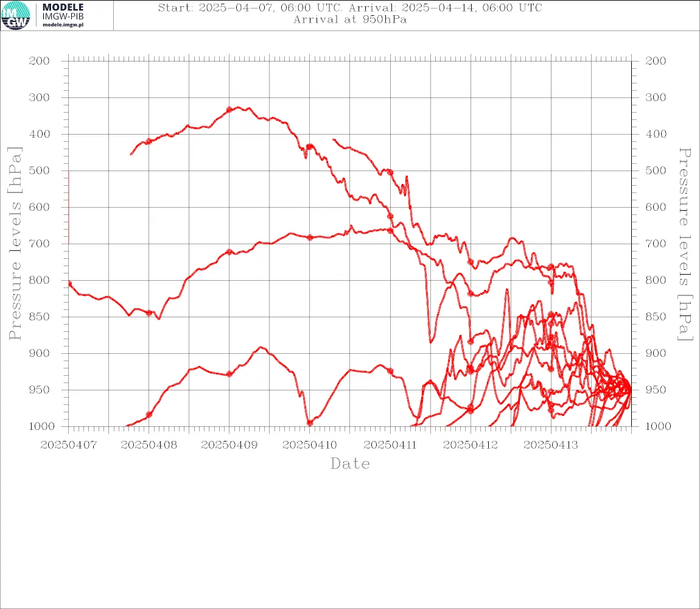Click trajectory marker near 685 hPa on 20250410
Image resolution: width=700 pixels, height=609 pixels.
310,238
